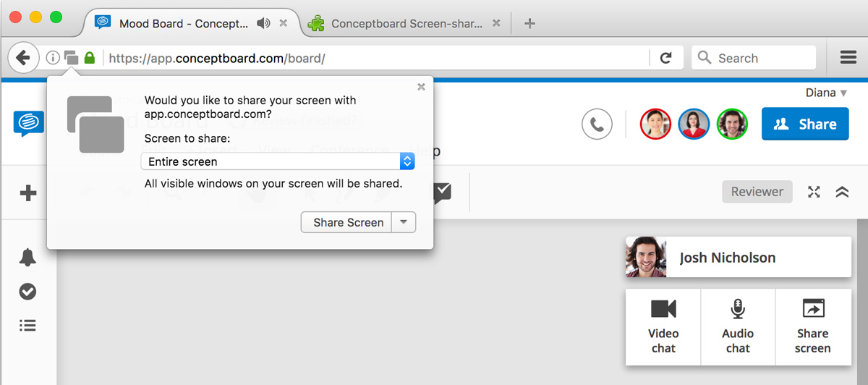Collapse the toolbar with double chevron
This screenshot has height=385, width=868.
point(842,192)
